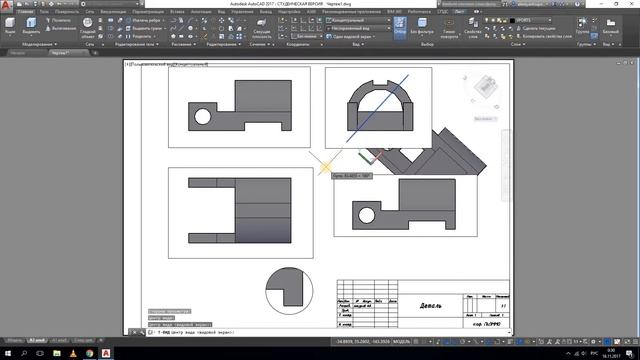
Task: Click Match Layer (Копировать свойства слоя)
Action: pyautogui.click(x=544, y=36)
